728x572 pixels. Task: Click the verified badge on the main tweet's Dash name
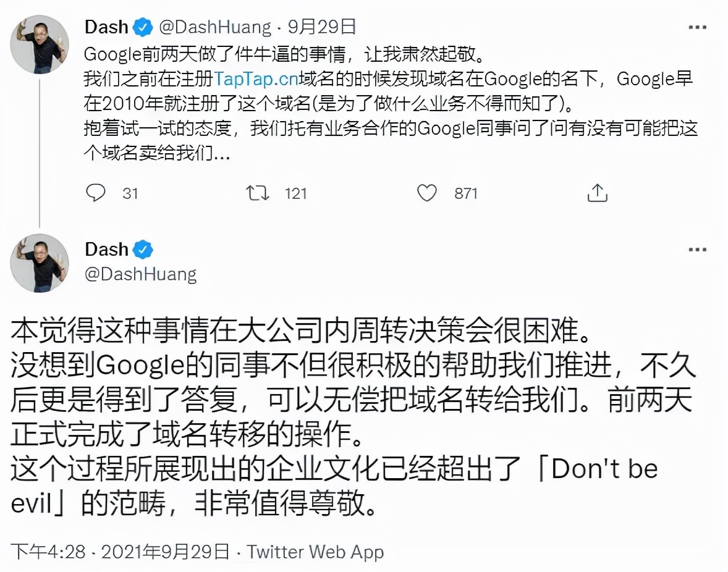[x=143, y=250]
